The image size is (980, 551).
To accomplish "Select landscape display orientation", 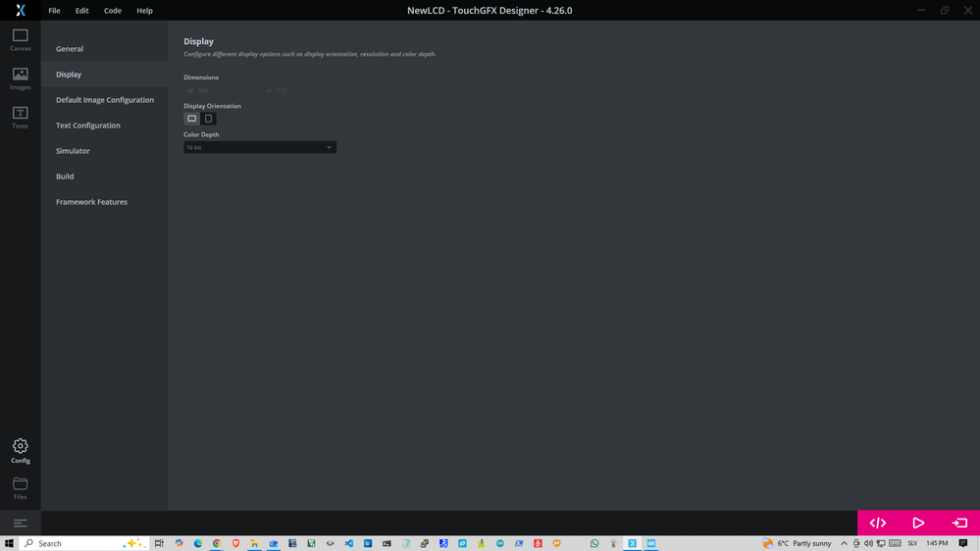I will pos(192,118).
